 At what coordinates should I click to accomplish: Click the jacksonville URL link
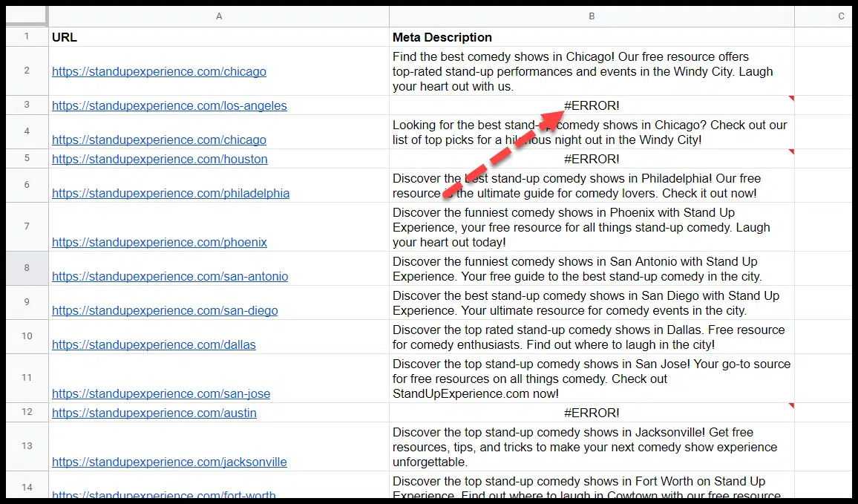click(x=169, y=462)
